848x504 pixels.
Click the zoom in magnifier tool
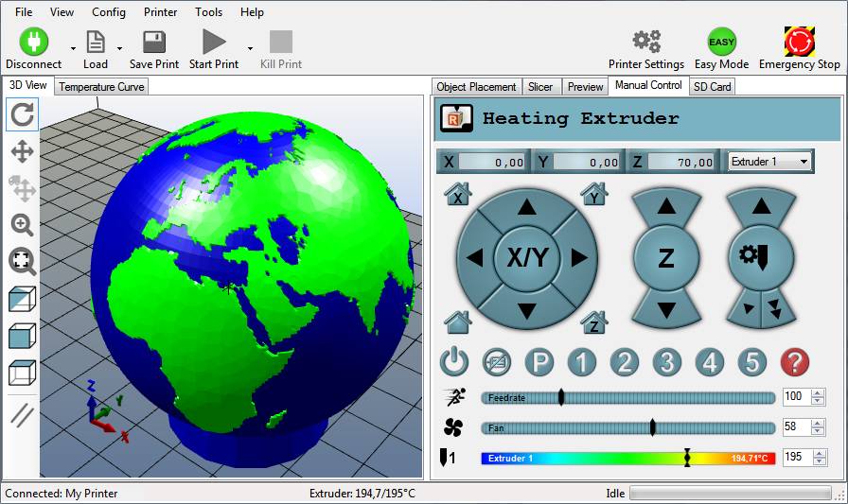pyautogui.click(x=23, y=225)
